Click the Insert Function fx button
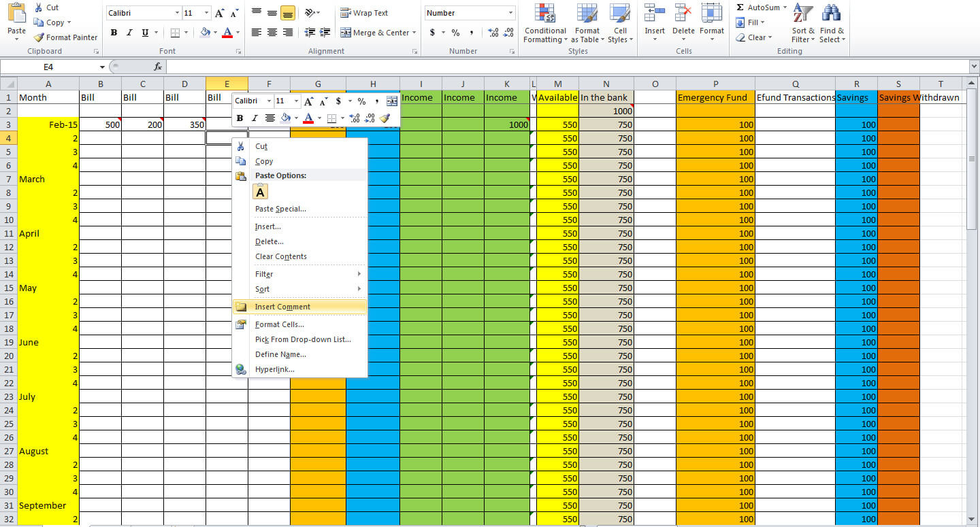 [x=159, y=67]
